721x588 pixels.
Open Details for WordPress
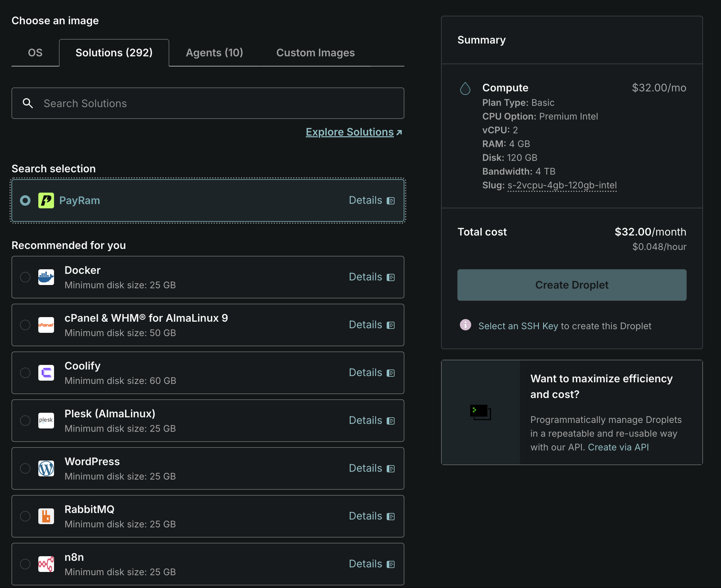pyautogui.click(x=372, y=468)
